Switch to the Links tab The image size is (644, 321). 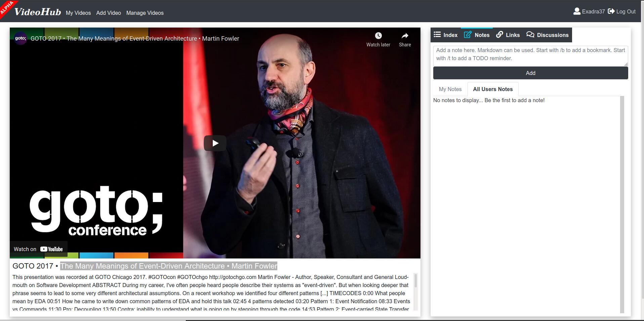pyautogui.click(x=508, y=35)
